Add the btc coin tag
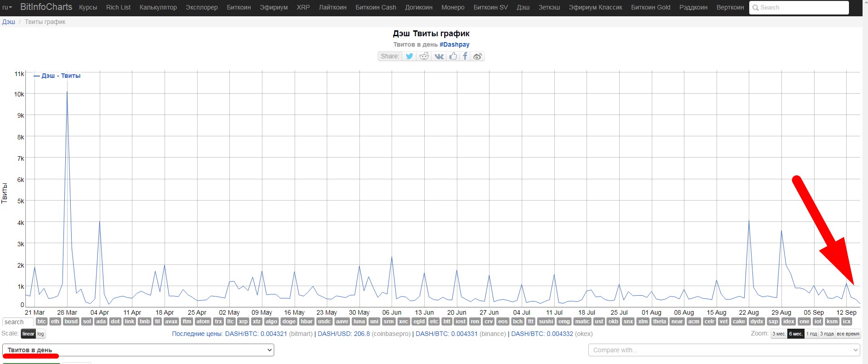The width and height of the screenshot is (868, 364). [42, 321]
